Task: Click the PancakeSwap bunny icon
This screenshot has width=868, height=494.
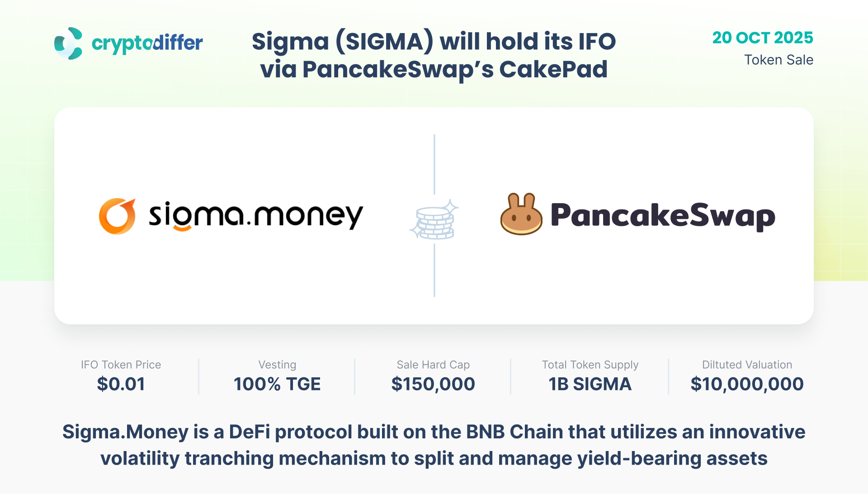Action: (521, 215)
